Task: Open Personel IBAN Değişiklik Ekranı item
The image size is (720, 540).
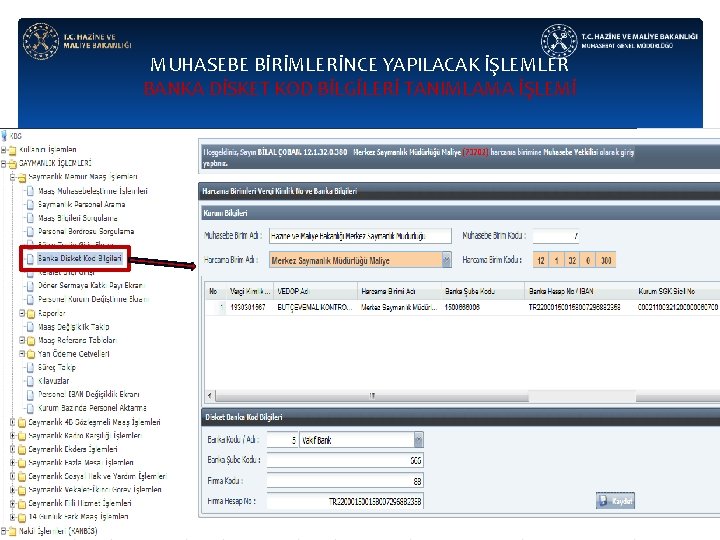Action: click(89, 394)
